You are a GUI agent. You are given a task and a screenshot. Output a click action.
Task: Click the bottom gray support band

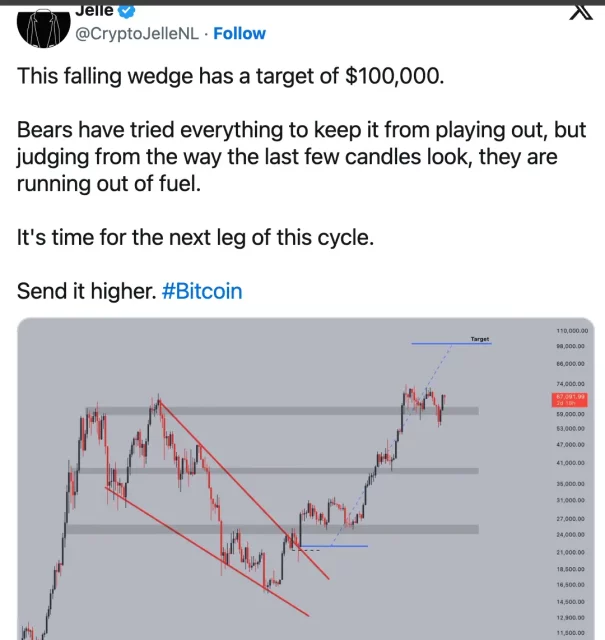click(x=272, y=529)
